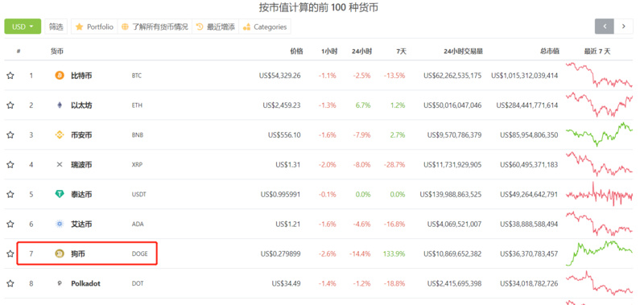
Task: Open 了解所有货币情况 tab
Action: (x=155, y=27)
